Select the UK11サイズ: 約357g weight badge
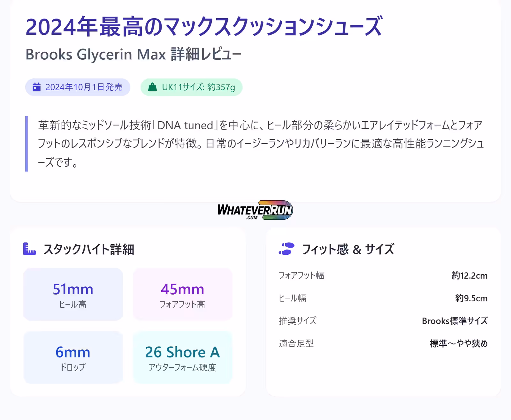Image resolution: width=511 pixels, height=420 pixels. (192, 87)
